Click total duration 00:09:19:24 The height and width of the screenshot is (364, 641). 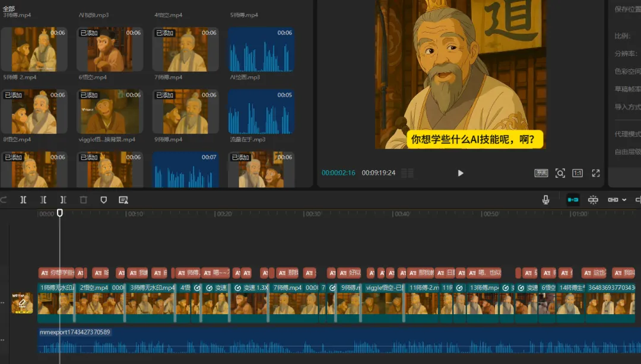379,173
